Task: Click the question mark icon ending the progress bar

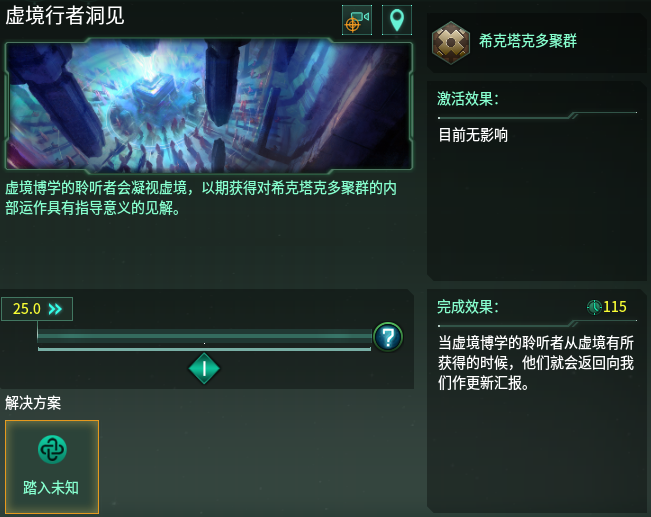Action: (388, 337)
